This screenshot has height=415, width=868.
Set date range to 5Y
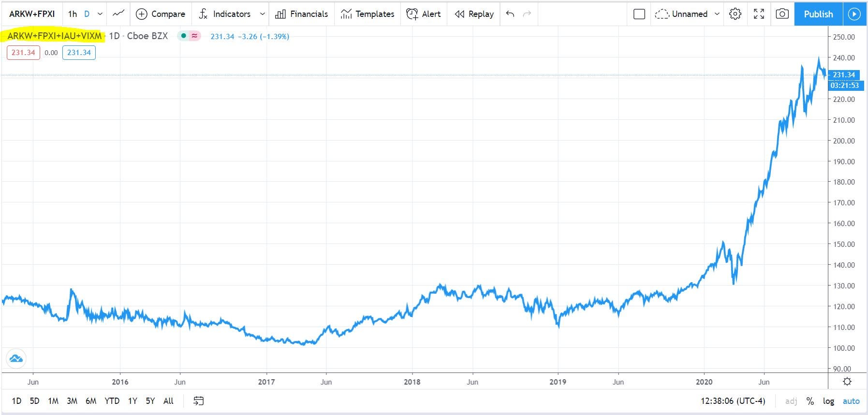point(150,401)
